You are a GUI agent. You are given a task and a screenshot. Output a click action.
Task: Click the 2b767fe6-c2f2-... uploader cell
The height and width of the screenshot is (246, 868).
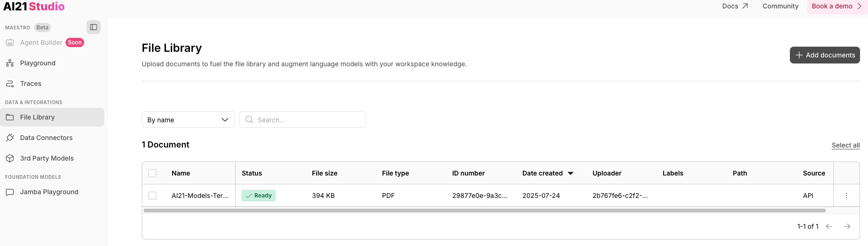click(620, 196)
